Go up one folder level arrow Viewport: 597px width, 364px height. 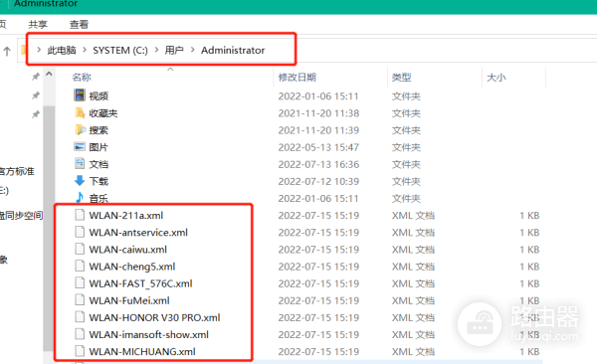(x=7, y=51)
